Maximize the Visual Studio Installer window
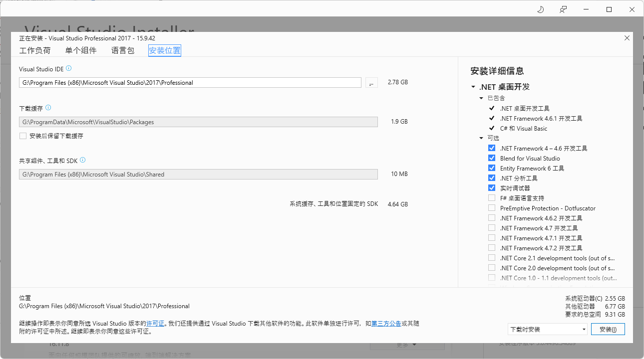644x359 pixels. (x=609, y=9)
